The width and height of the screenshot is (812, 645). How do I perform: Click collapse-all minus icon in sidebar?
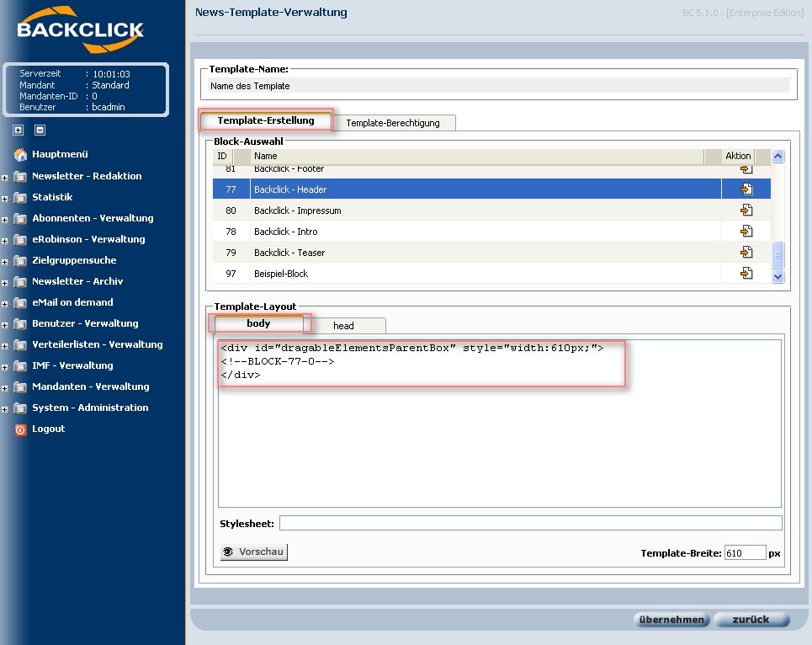tap(39, 131)
